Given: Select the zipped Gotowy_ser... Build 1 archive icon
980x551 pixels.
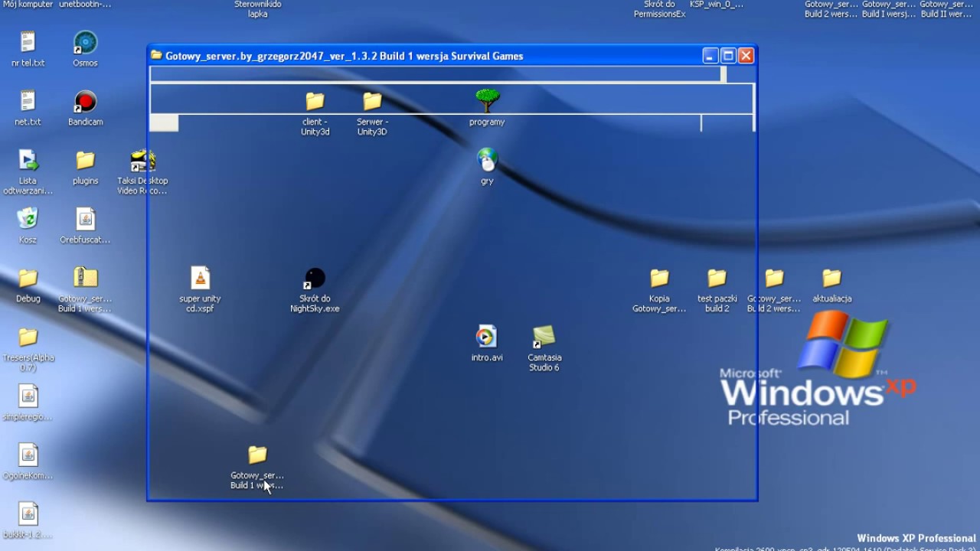Looking at the screenshot, I should [x=85, y=279].
